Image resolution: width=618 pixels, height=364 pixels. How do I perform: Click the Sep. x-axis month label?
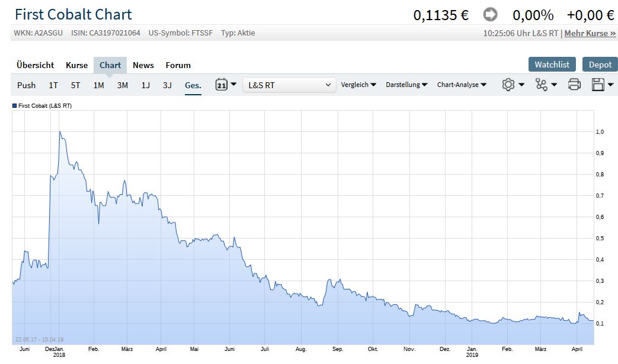(x=338, y=349)
